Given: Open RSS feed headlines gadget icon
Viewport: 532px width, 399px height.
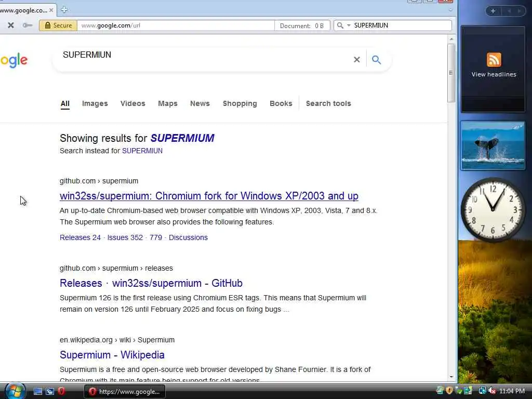Looking at the screenshot, I should point(494,60).
